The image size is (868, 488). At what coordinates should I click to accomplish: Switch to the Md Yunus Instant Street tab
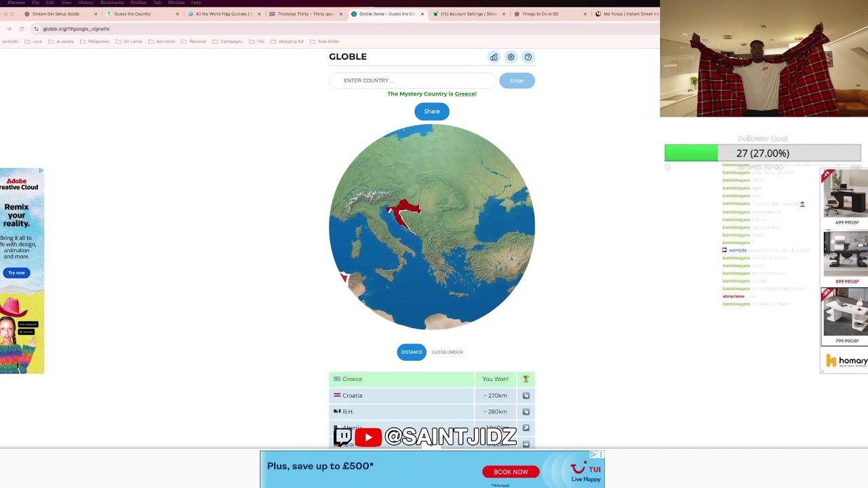(x=627, y=14)
